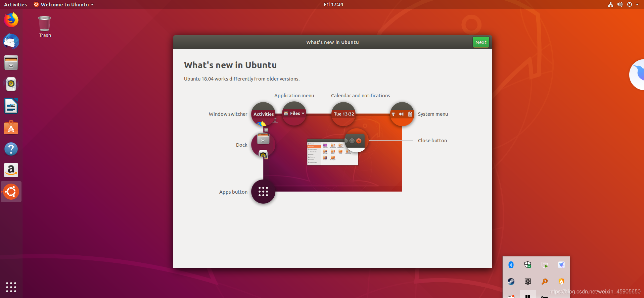
Task: Click the "Close button" label
Action: [432, 141]
